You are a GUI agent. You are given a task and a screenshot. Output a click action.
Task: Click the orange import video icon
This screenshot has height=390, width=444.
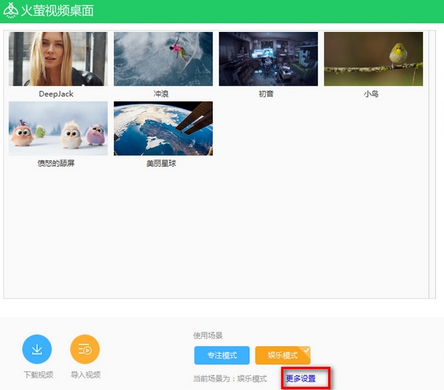click(x=85, y=349)
